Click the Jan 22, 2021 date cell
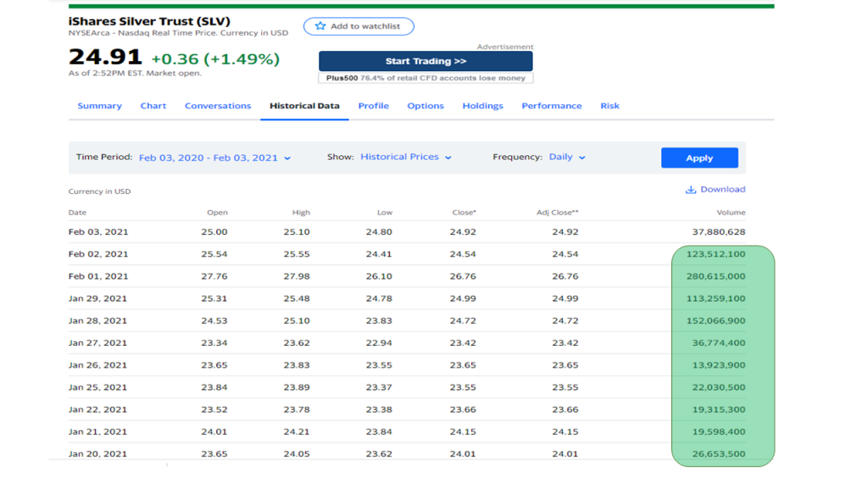868x488 pixels. [98, 409]
